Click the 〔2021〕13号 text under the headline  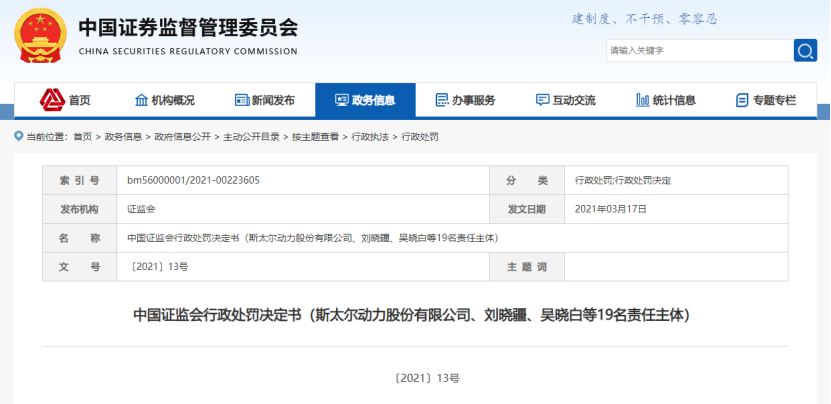pyautogui.click(x=427, y=378)
